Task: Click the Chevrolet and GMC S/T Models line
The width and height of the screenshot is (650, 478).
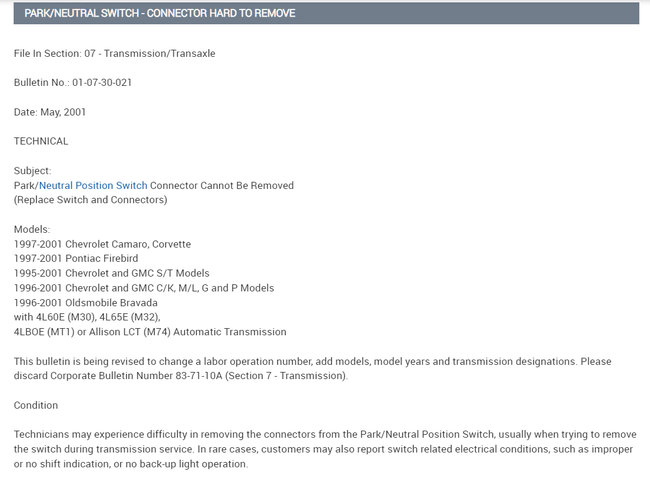Action: (112, 273)
